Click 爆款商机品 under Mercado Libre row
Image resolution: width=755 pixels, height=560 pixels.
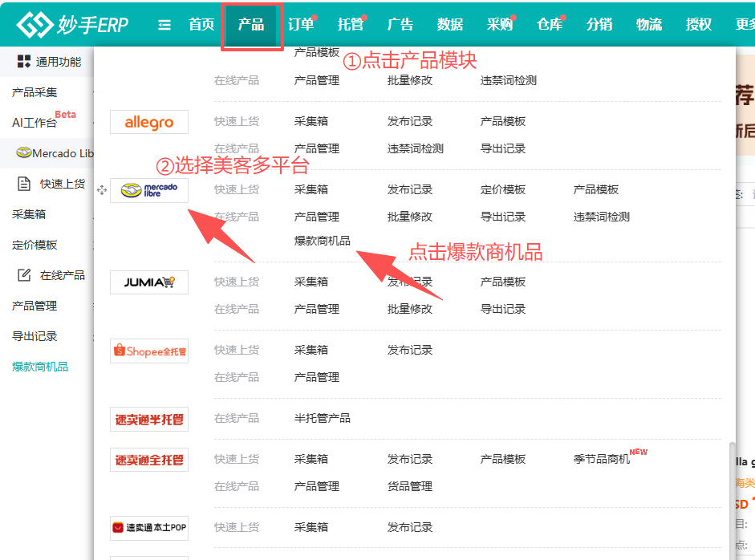click(322, 240)
